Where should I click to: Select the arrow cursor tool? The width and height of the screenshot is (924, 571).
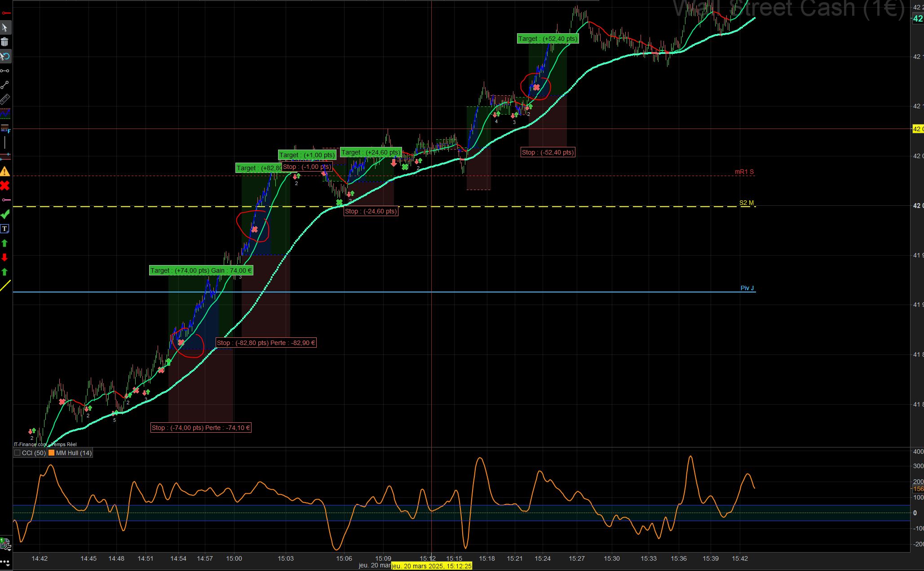pos(5,28)
